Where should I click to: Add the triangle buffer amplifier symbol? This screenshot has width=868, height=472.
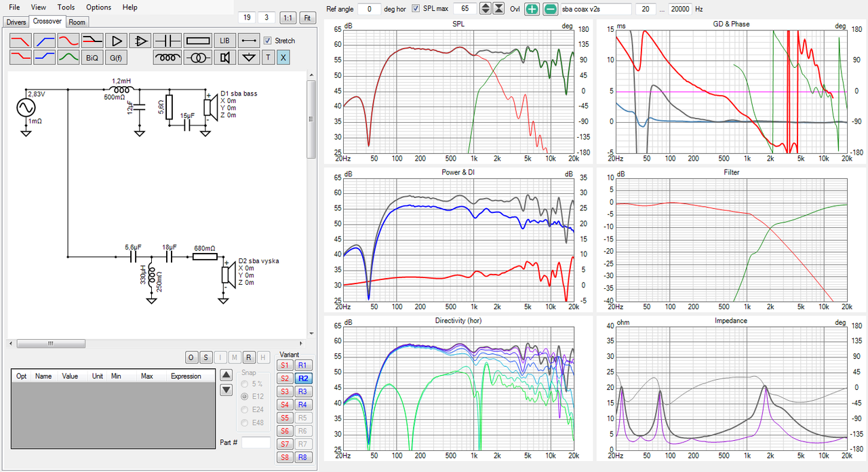point(117,41)
